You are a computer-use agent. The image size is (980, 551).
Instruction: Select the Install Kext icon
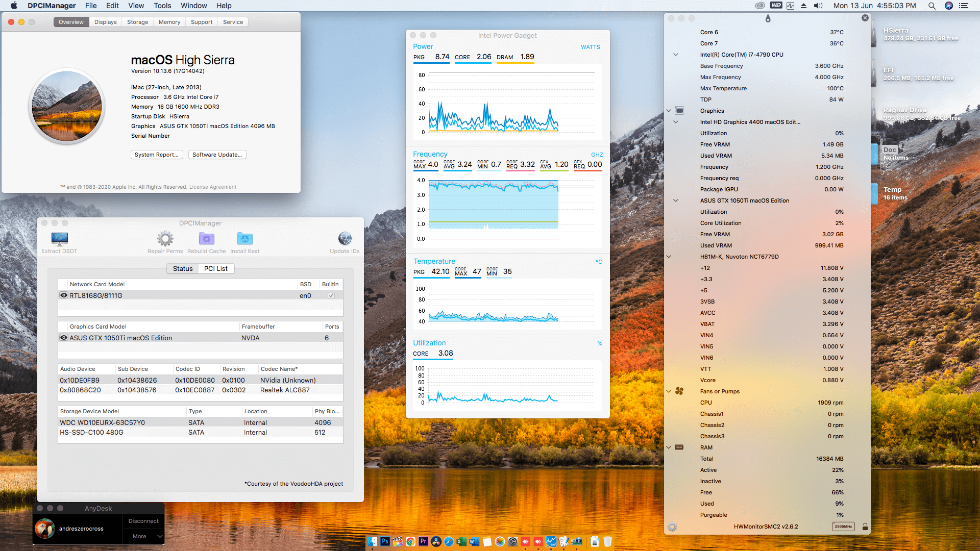pos(244,238)
